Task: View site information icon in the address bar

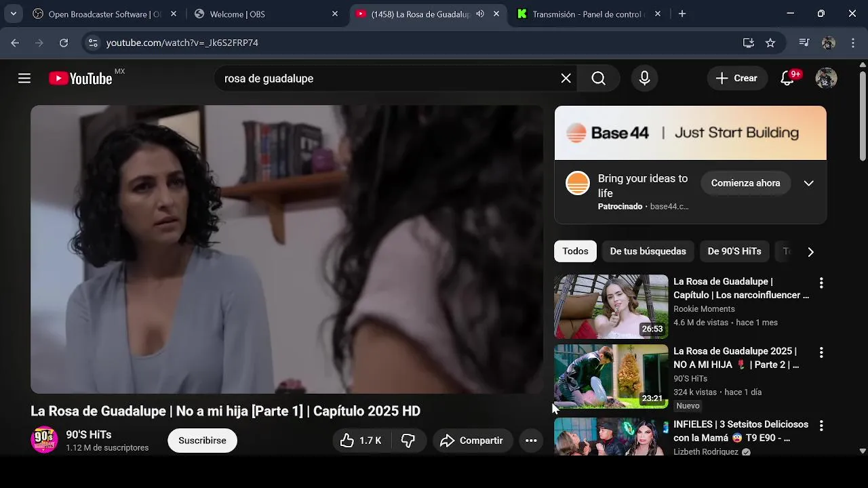Action: click(x=93, y=43)
